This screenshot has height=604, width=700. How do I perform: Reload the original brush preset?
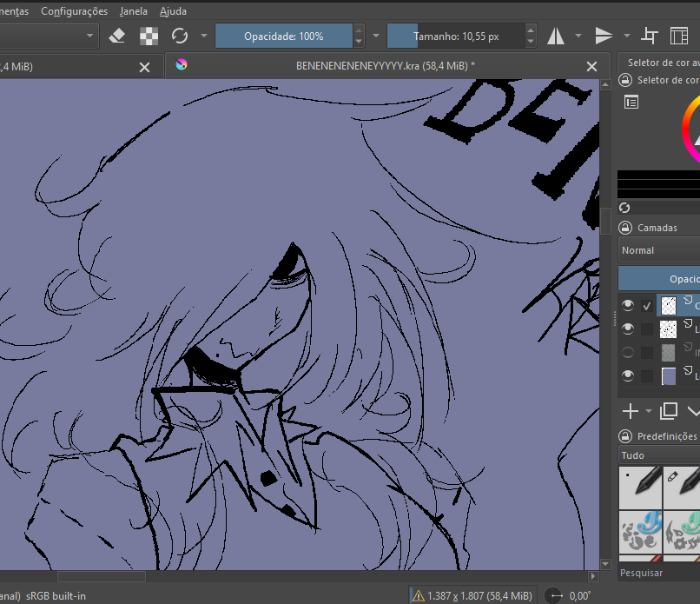pyautogui.click(x=180, y=36)
